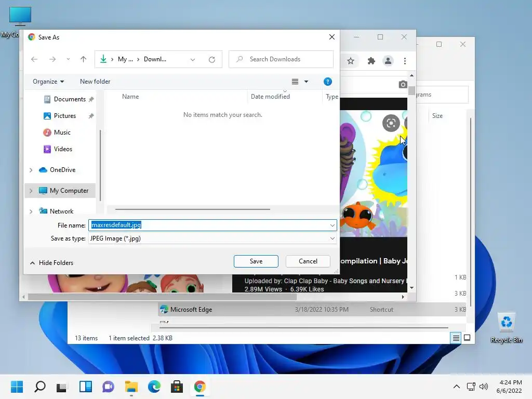Open the view options dropdown arrow

(x=307, y=82)
